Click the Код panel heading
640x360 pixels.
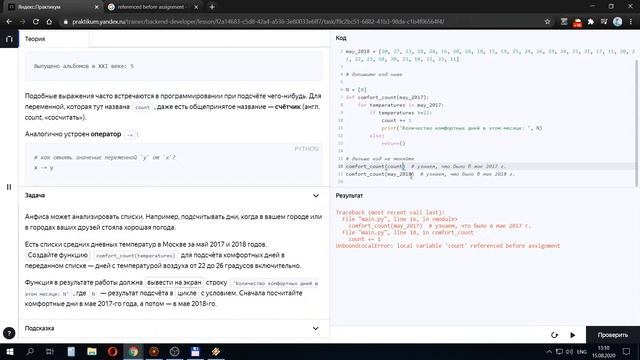point(341,38)
